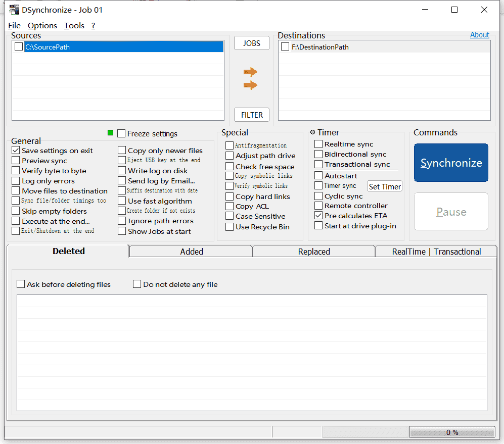This screenshot has height=444, width=504.
Task: Enable Move files to destination
Action: (x=16, y=190)
